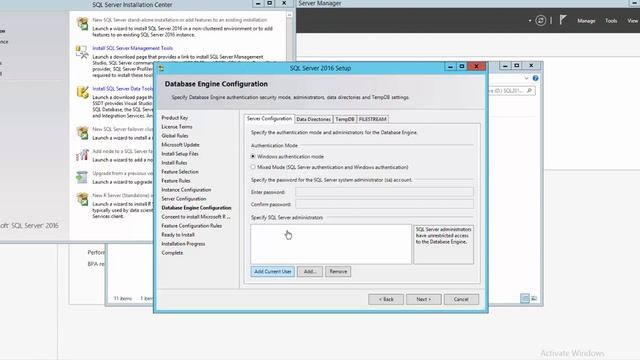Open the View menu in Server Manager

[633, 21]
